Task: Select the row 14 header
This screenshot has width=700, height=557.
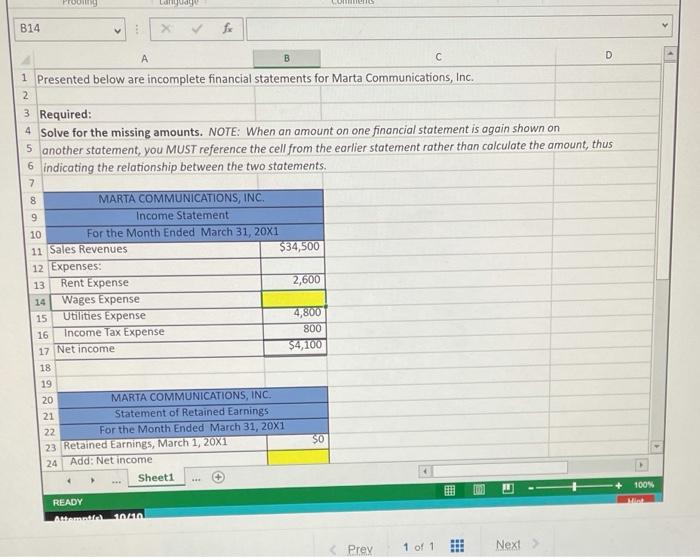Action: [x=40, y=302]
